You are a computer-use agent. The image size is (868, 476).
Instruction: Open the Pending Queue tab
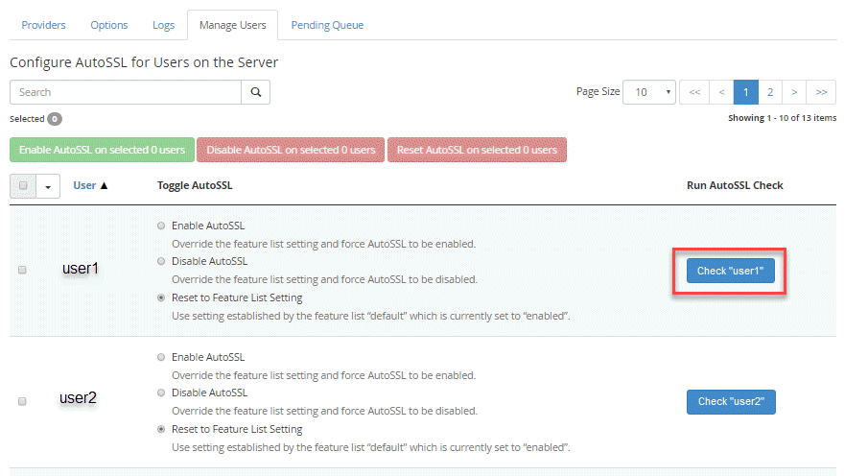tap(327, 25)
